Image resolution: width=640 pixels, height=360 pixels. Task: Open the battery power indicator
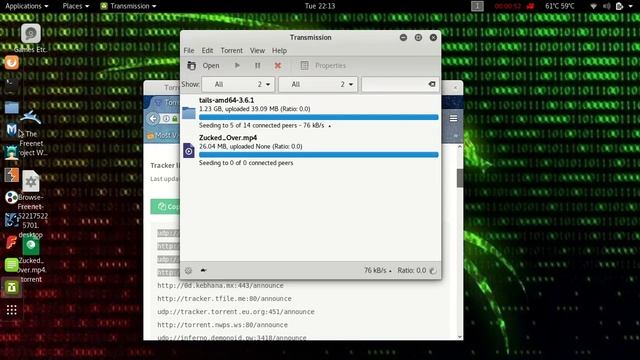point(619,6)
